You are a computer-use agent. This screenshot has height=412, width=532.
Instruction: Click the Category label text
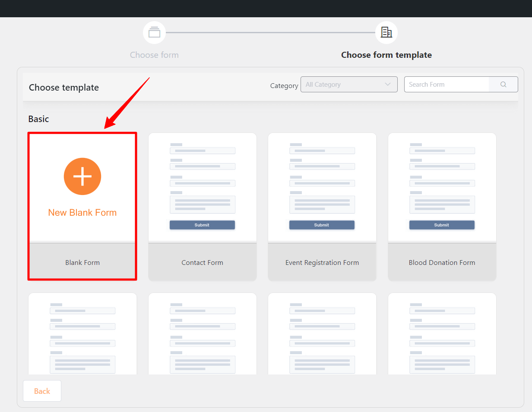pos(284,85)
